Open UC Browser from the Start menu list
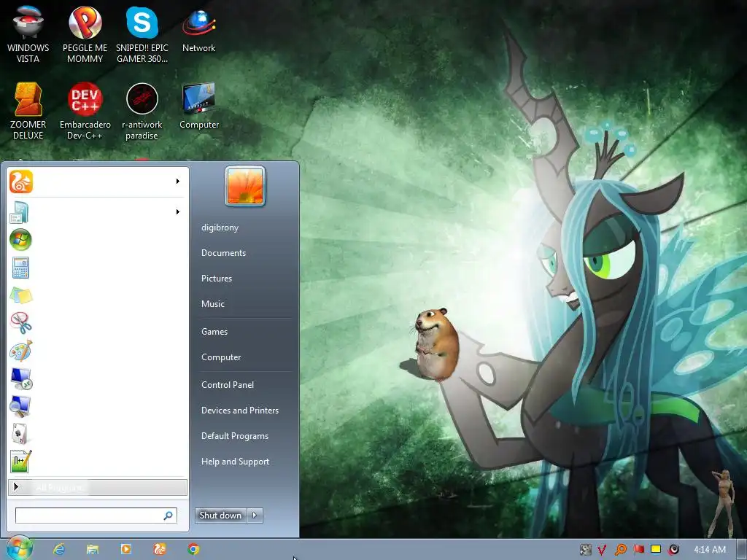Screen dimensions: 747x560 (98, 182)
